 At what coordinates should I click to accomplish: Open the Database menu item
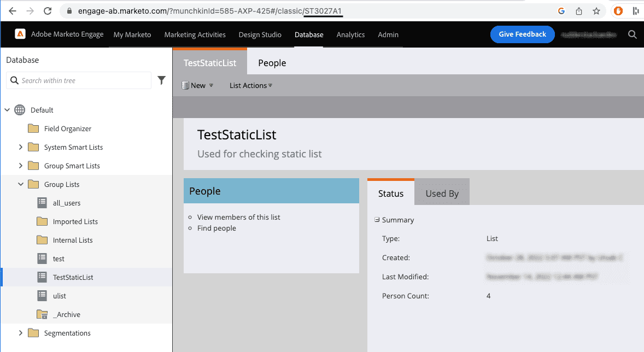tap(309, 34)
